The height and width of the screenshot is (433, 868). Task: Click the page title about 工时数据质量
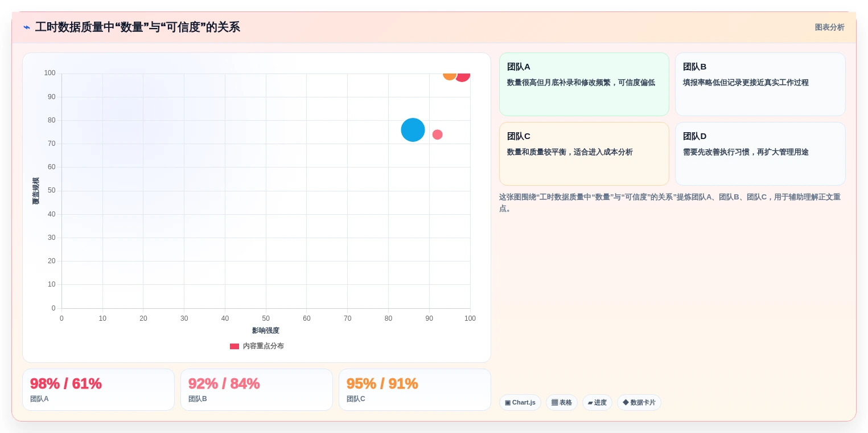138,27
